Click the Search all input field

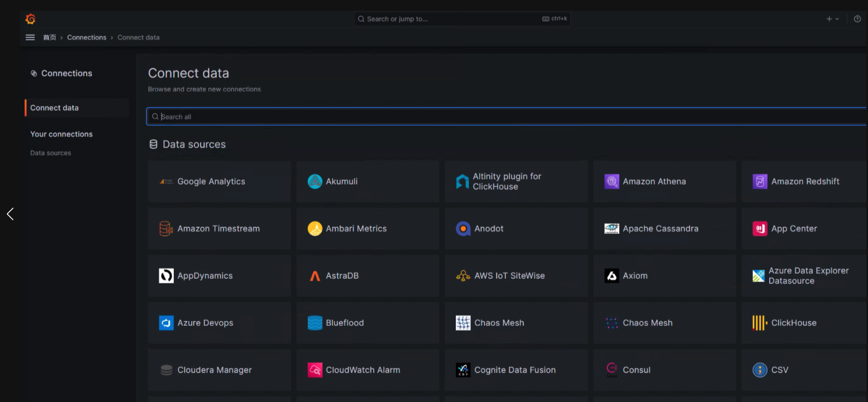click(x=507, y=116)
